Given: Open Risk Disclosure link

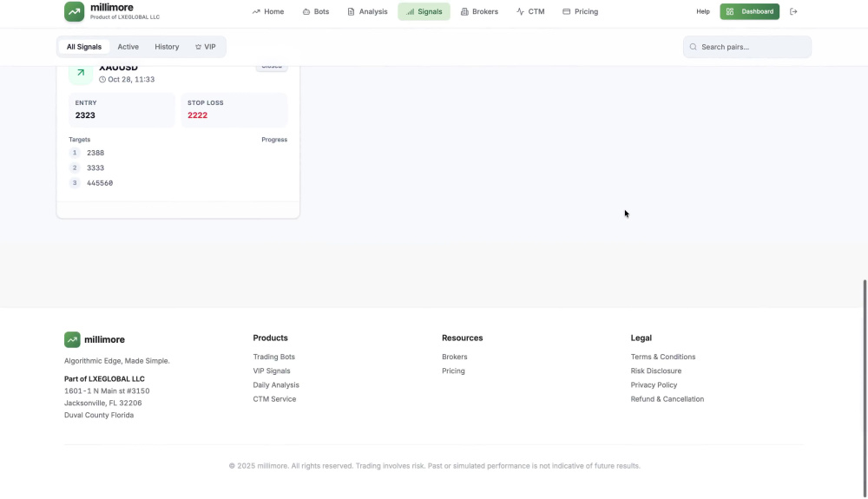Looking at the screenshot, I should click(x=656, y=371).
